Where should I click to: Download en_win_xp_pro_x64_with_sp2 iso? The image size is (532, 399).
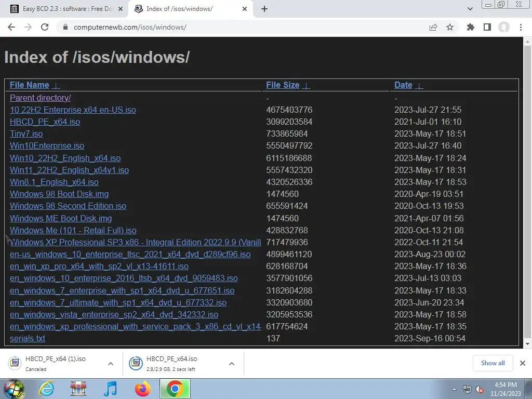pyautogui.click(x=99, y=267)
